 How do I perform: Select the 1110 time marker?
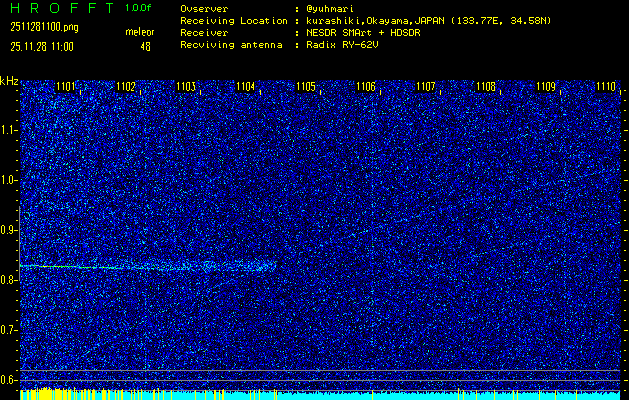tap(606, 87)
